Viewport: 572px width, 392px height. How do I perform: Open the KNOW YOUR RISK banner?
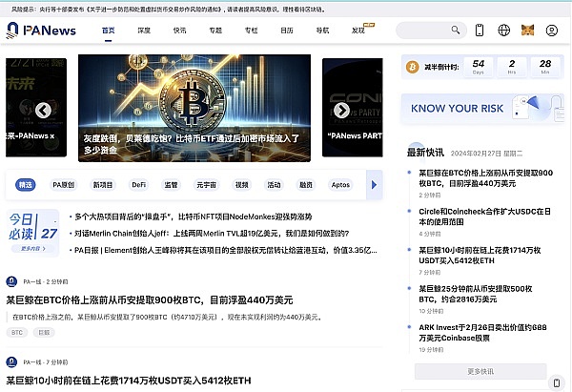(480, 109)
